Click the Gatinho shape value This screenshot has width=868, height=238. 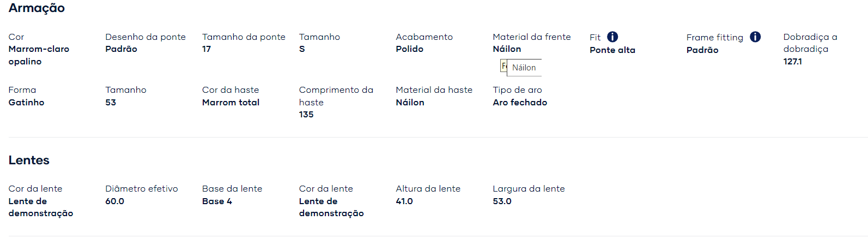[26, 102]
